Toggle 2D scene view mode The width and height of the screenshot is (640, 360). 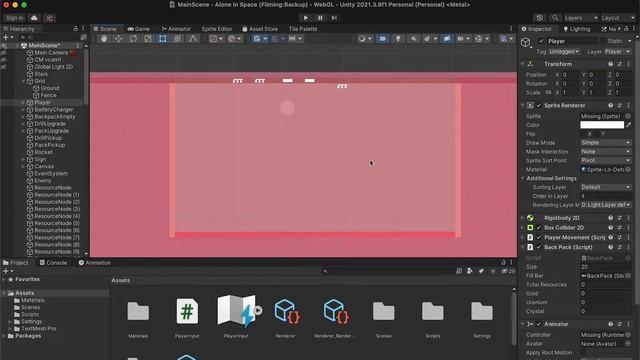click(382, 39)
